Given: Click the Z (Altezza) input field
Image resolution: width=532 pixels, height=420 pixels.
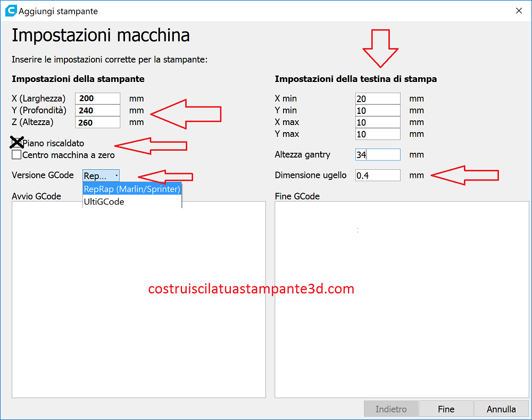Looking at the screenshot, I should pos(98,122).
